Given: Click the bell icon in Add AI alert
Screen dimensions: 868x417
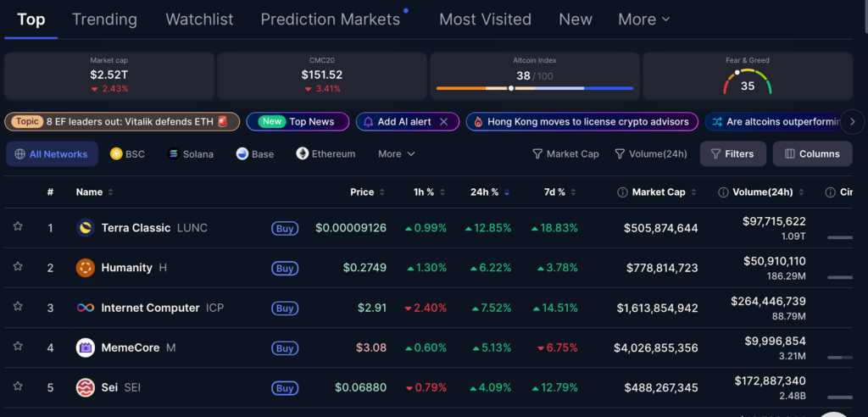Looking at the screenshot, I should click(368, 122).
